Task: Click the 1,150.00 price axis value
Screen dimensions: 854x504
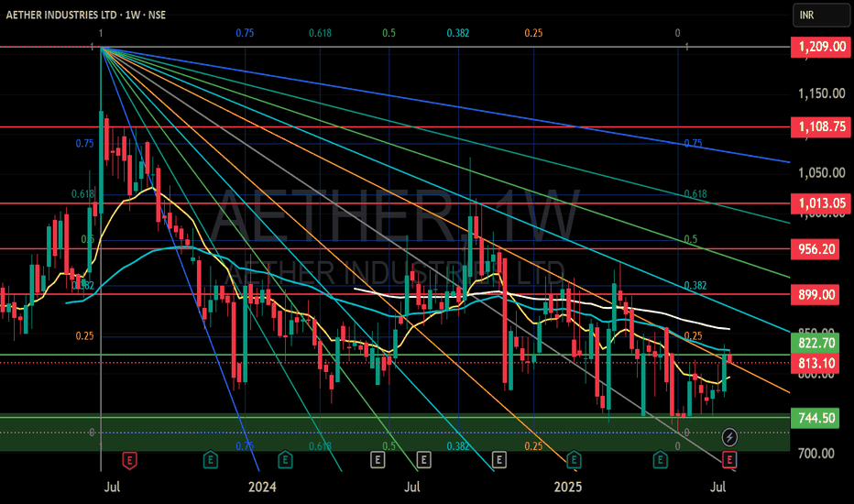Action: click(x=821, y=93)
